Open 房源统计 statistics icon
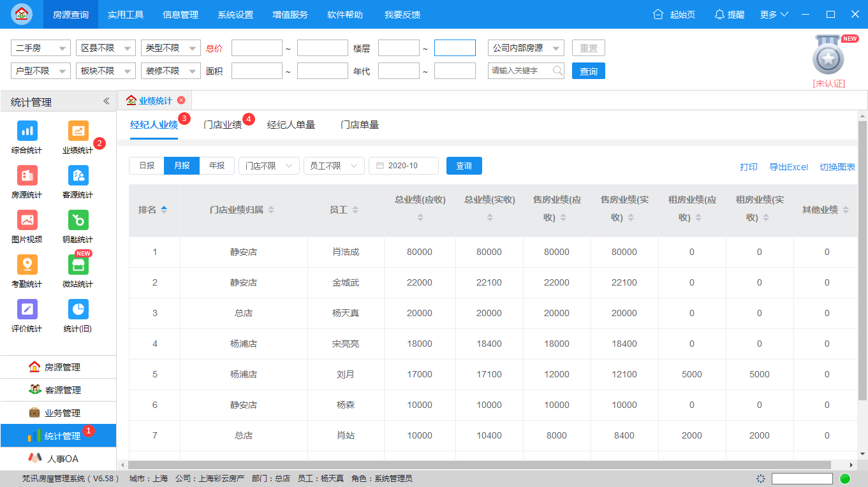 point(27,175)
